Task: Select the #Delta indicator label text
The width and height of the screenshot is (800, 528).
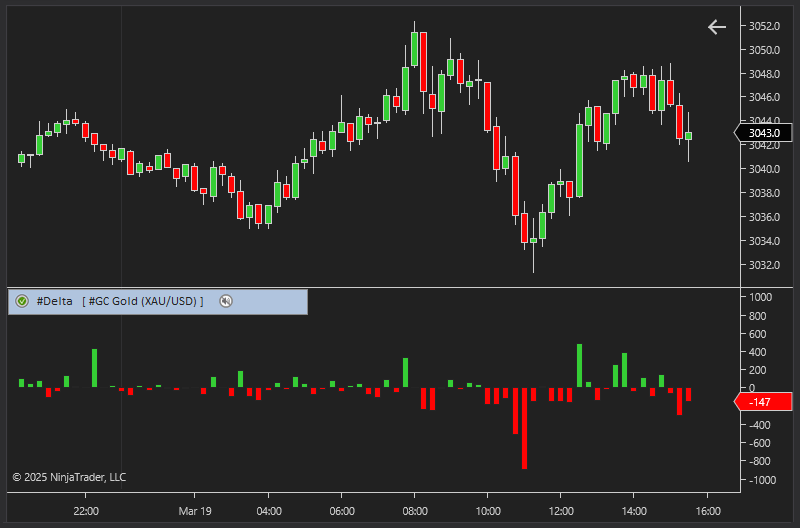Action: point(55,301)
